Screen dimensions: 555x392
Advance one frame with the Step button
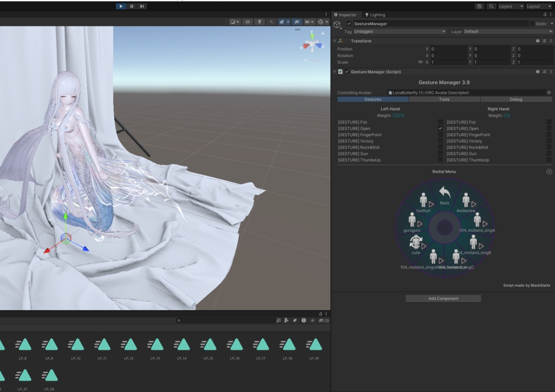(142, 6)
